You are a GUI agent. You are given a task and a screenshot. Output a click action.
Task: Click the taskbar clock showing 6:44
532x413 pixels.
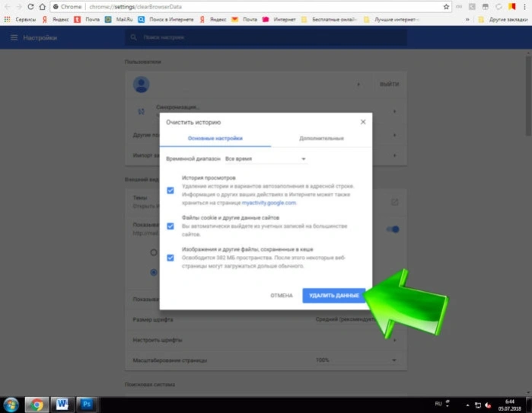click(x=509, y=405)
